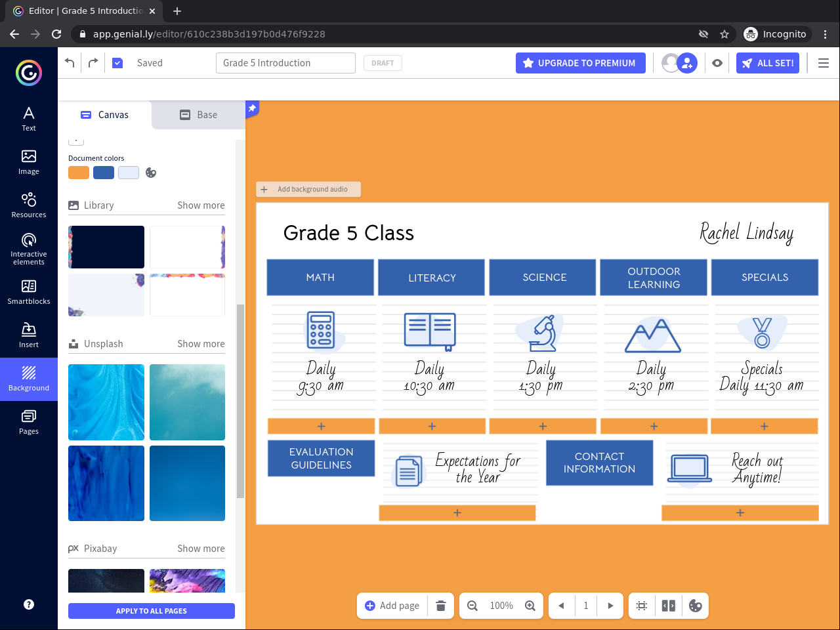This screenshot has width=840, height=630.
Task: Click the plus button under Literacy column
Action: (432, 427)
